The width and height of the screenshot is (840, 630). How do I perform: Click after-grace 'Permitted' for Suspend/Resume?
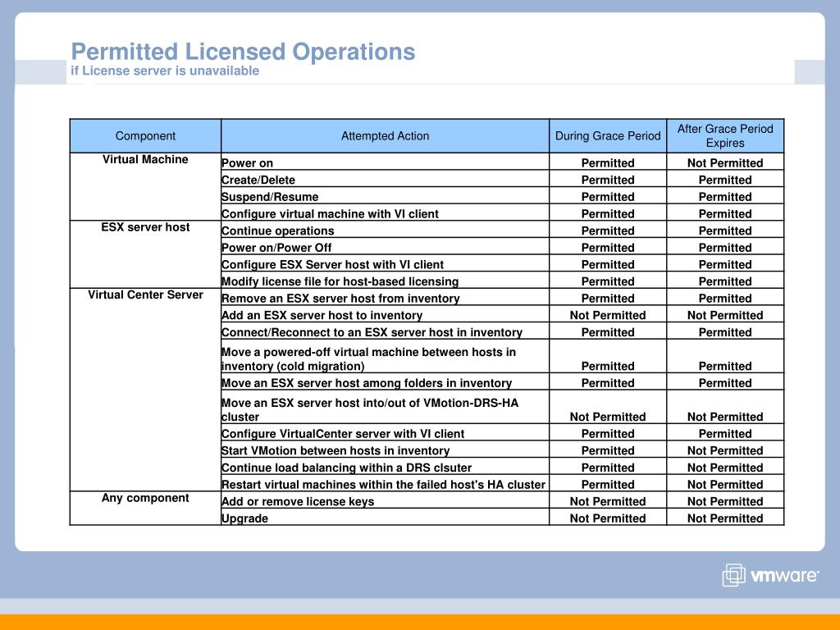(x=725, y=197)
